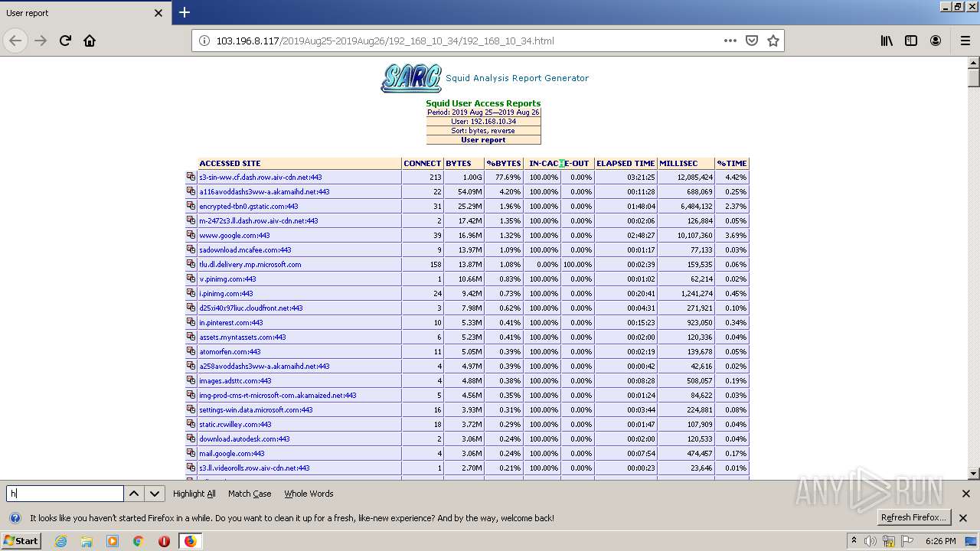Open Windows Media Player taskbar icon
980x551 pixels.
[x=113, y=541]
